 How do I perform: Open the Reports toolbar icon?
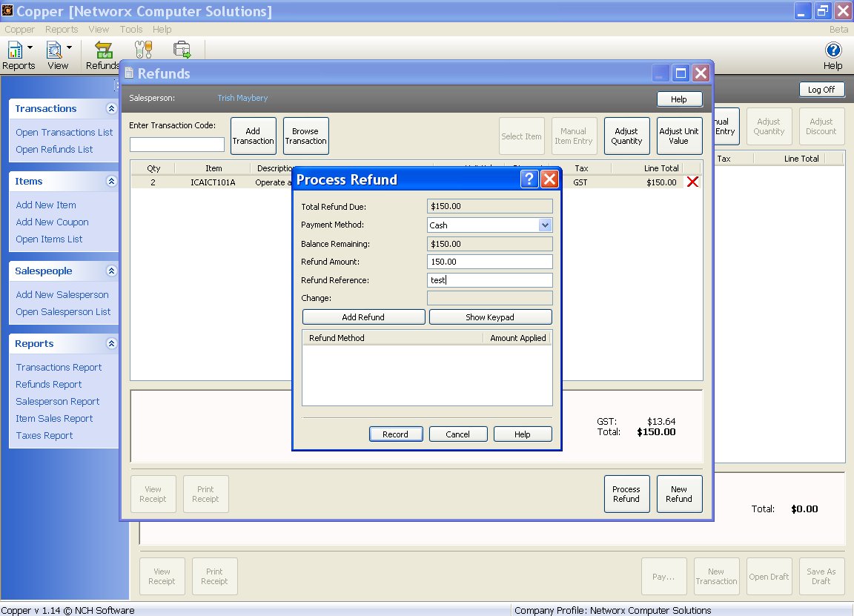point(15,50)
